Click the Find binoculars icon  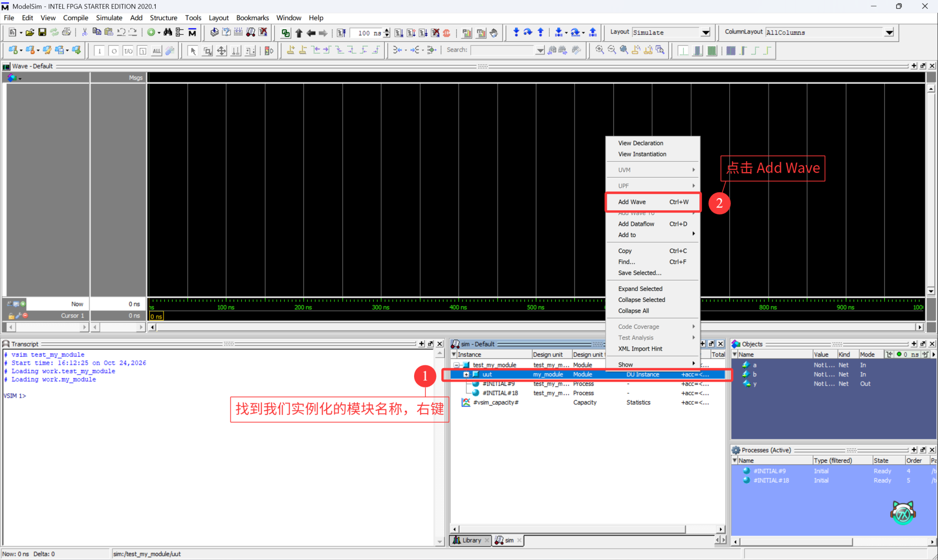click(x=168, y=33)
